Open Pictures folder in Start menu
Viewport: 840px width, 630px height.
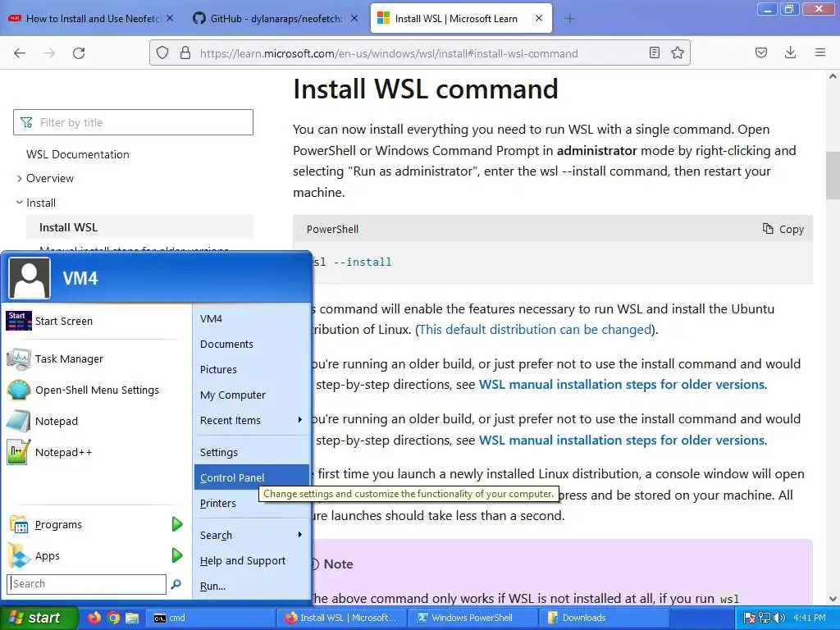click(251, 370)
